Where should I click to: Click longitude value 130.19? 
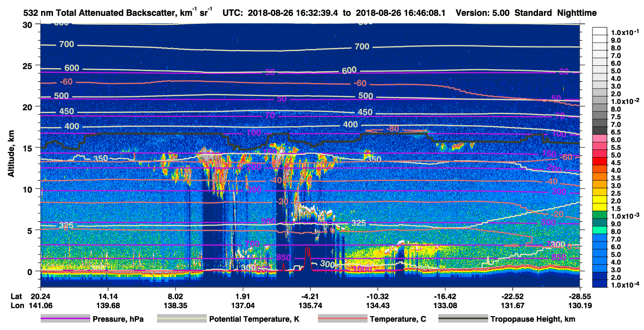tap(580, 305)
